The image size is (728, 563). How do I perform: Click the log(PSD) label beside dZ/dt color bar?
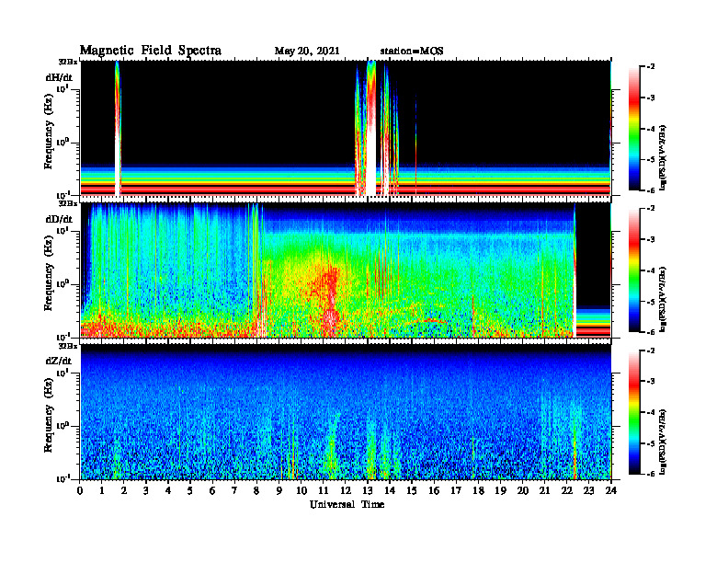tap(664, 442)
